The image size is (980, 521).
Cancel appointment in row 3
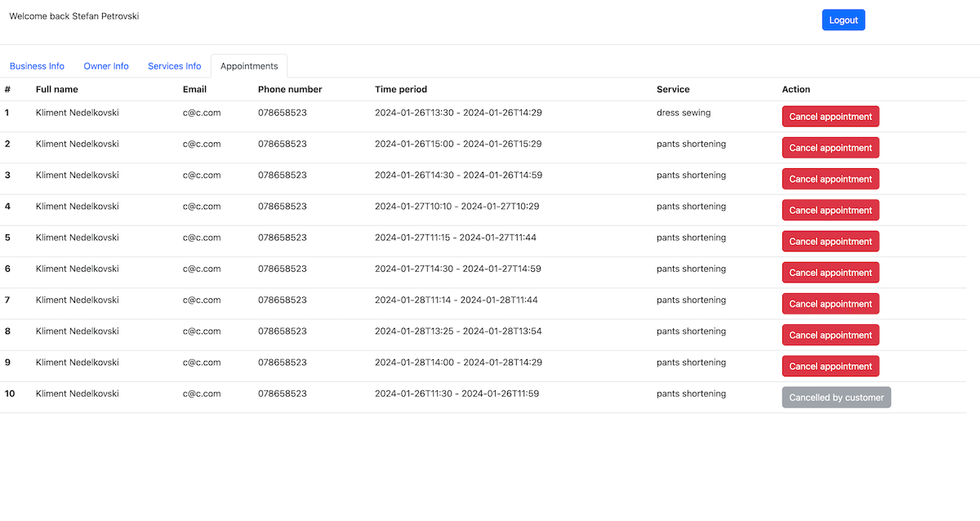tap(830, 179)
